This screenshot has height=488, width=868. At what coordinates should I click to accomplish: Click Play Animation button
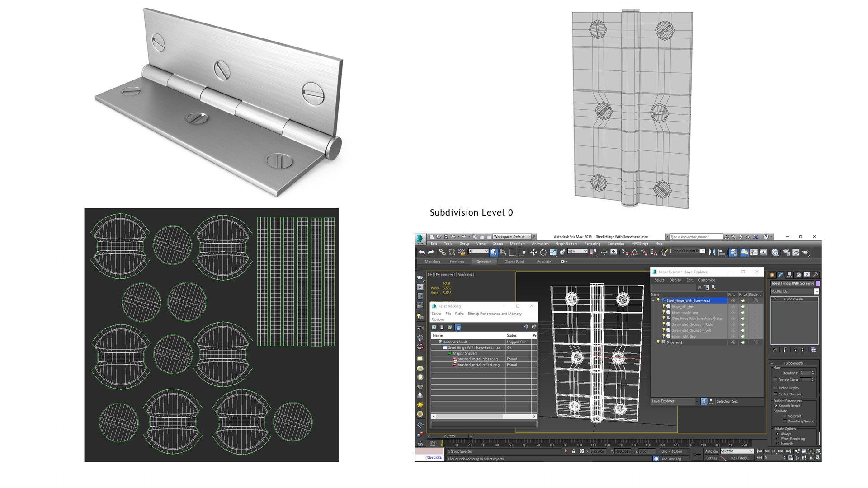coord(774,451)
